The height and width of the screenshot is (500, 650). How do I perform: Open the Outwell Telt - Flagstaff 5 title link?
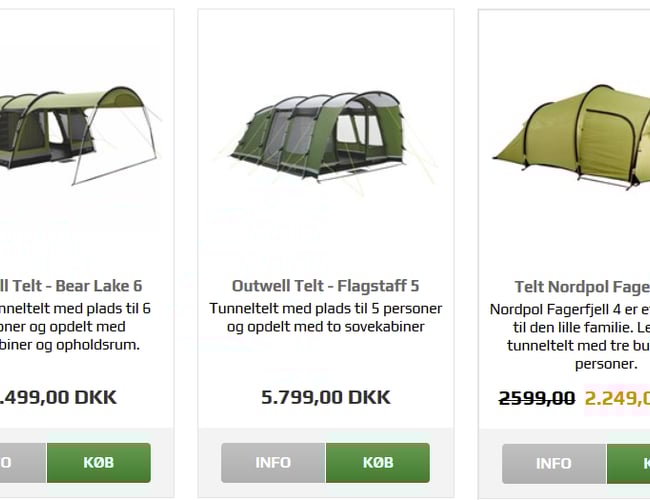(x=325, y=286)
